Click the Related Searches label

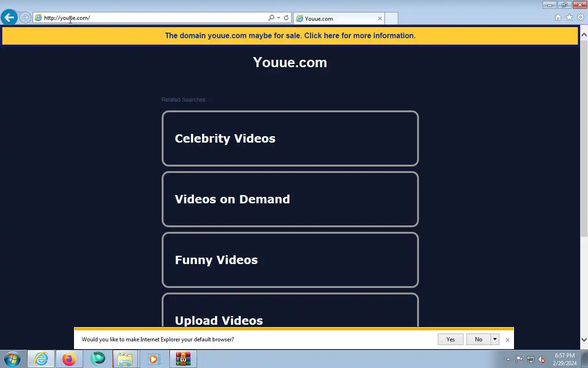pyautogui.click(x=184, y=100)
